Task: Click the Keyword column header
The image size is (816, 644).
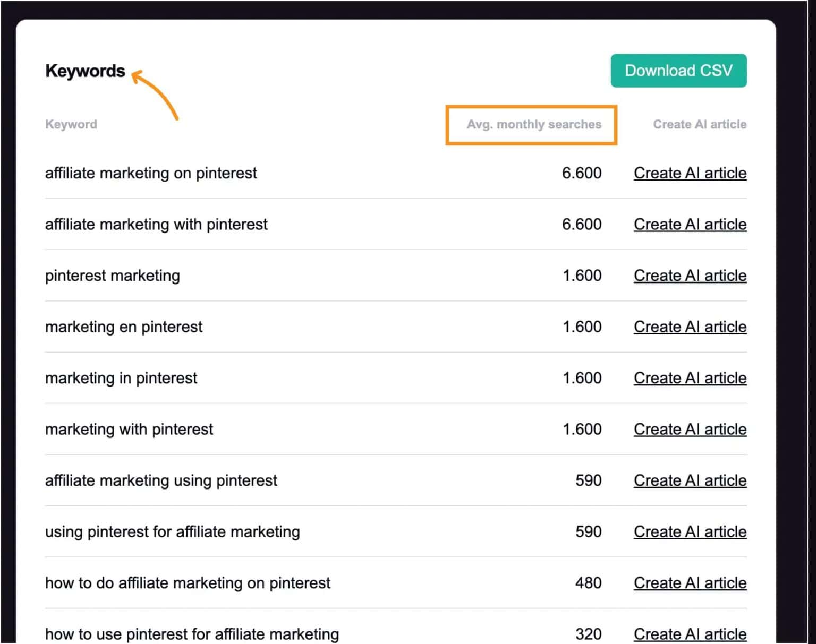Action: [71, 125]
